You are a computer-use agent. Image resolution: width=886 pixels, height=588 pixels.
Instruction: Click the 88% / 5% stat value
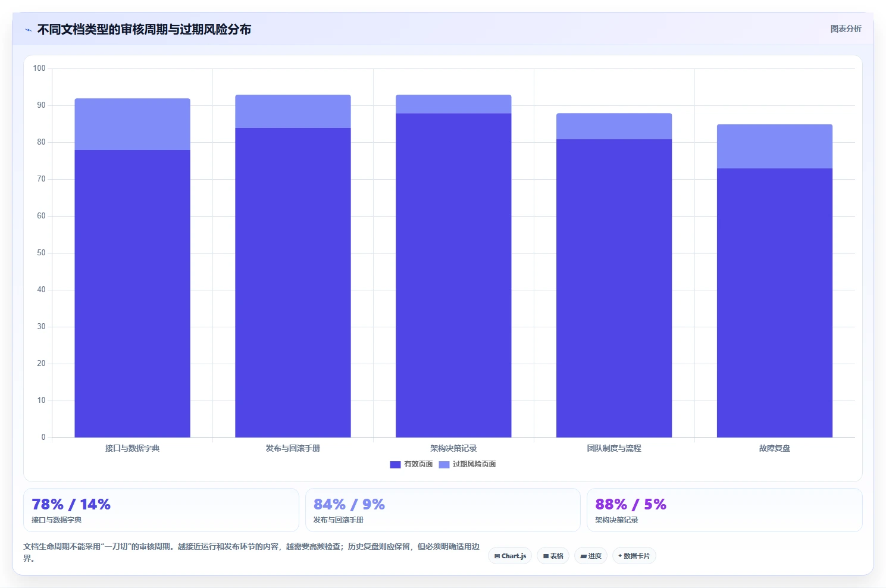(631, 505)
